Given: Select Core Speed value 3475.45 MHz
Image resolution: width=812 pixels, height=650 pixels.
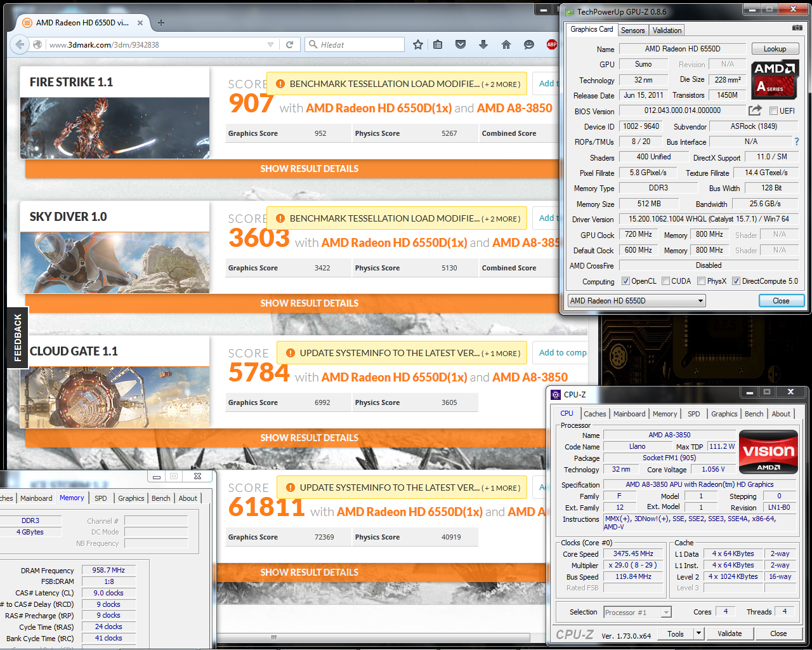Looking at the screenshot, I should 633,554.
